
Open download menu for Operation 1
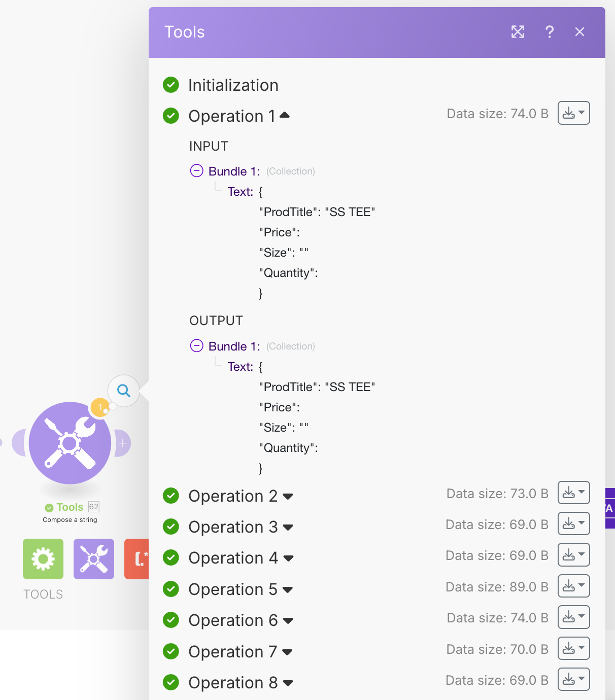click(x=573, y=113)
